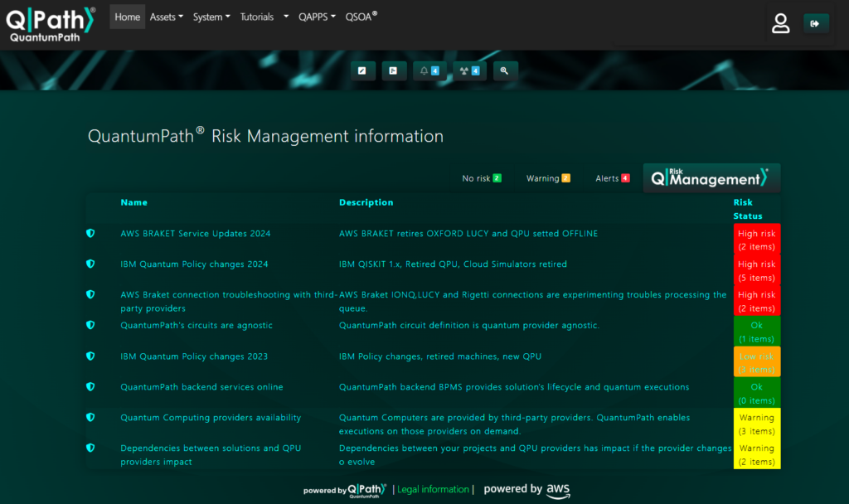Expand the Assets dropdown menu

click(166, 17)
